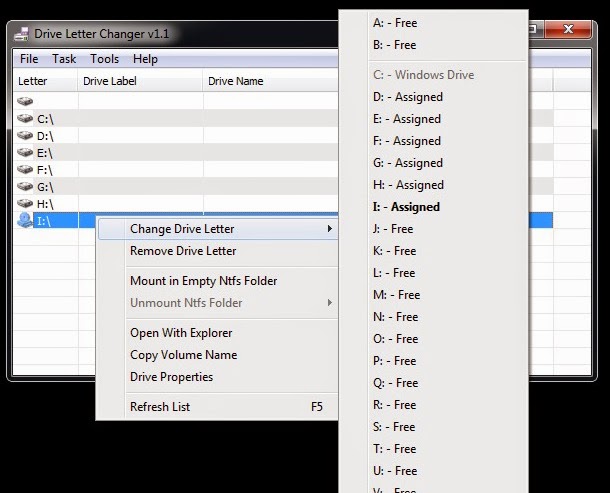Choose Change Drive Letter in context menu
The image size is (610, 493).
(218, 229)
